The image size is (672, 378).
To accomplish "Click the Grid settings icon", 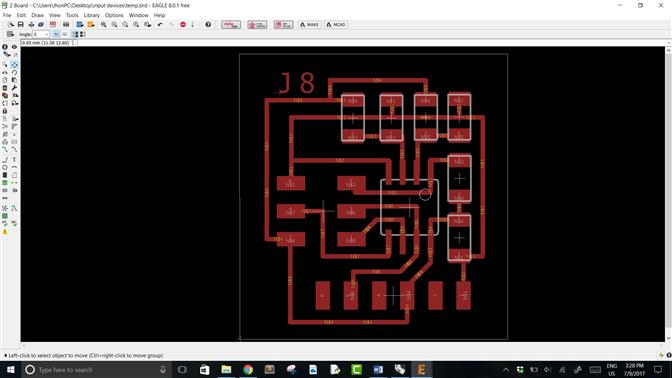I will [10, 34].
